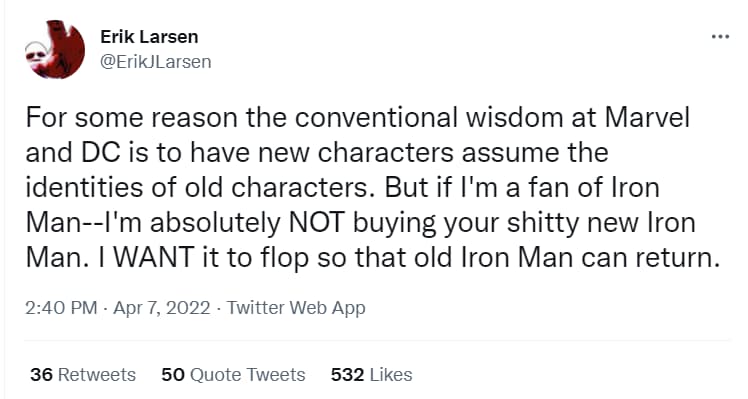This screenshot has width=748, height=399.
Task: Show the 50 Quote Tweets
Action: (x=233, y=375)
